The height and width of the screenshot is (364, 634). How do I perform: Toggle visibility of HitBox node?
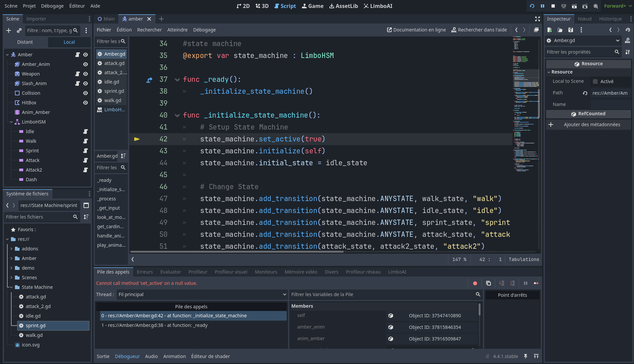click(86, 103)
